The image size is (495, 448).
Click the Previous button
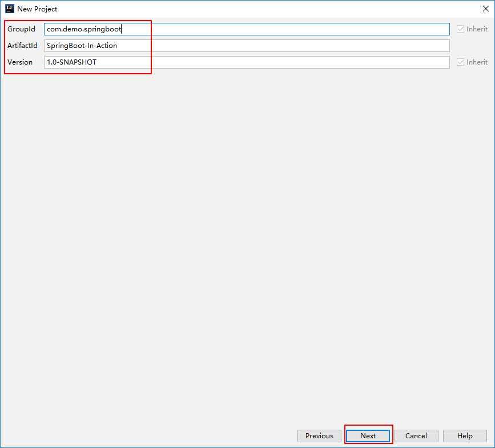pyautogui.click(x=319, y=435)
